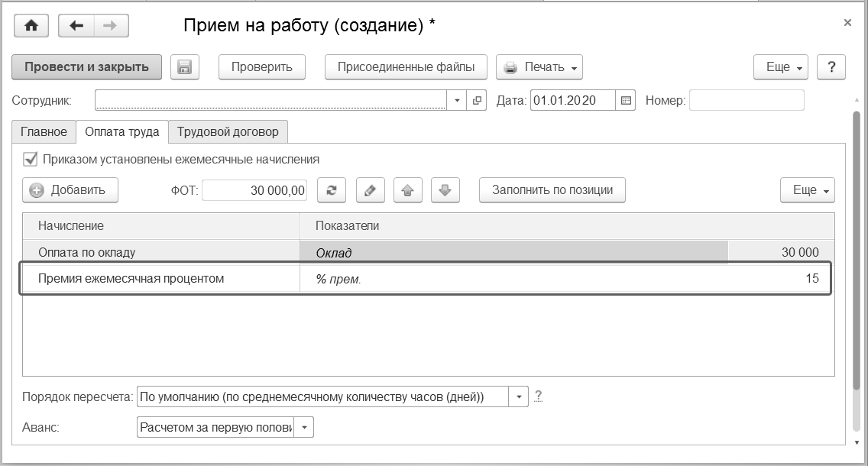Screen dimensions: 868x466
Task: Open help with question mark button
Action: [831, 67]
